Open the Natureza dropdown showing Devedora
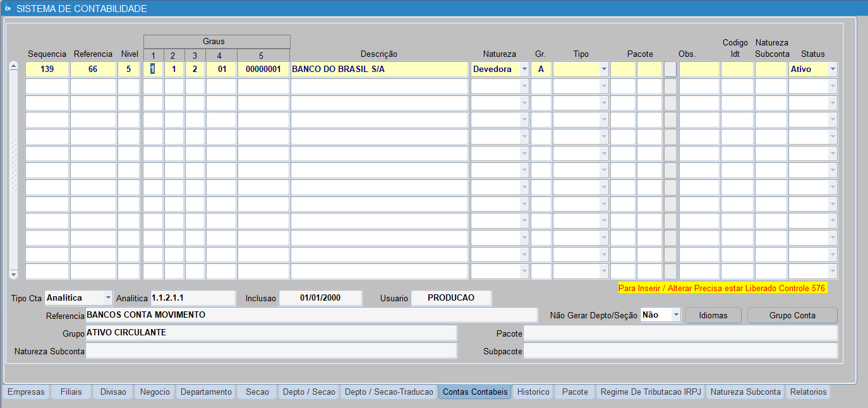This screenshot has width=868, height=408. 524,69
